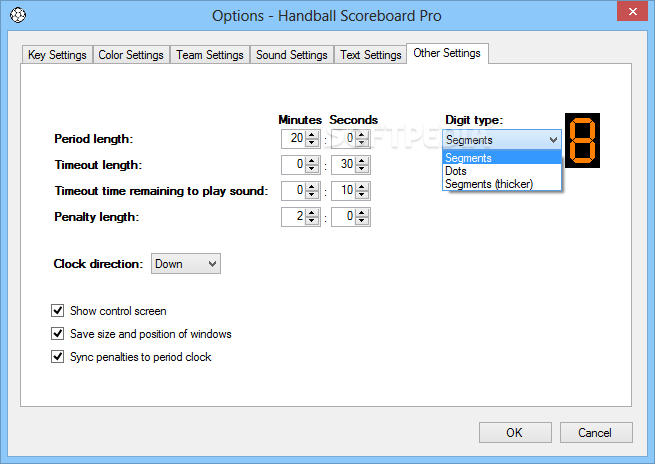The width and height of the screenshot is (655, 464).
Task: Decrease Timeout sound seconds with down arrow
Action: pos(362,195)
